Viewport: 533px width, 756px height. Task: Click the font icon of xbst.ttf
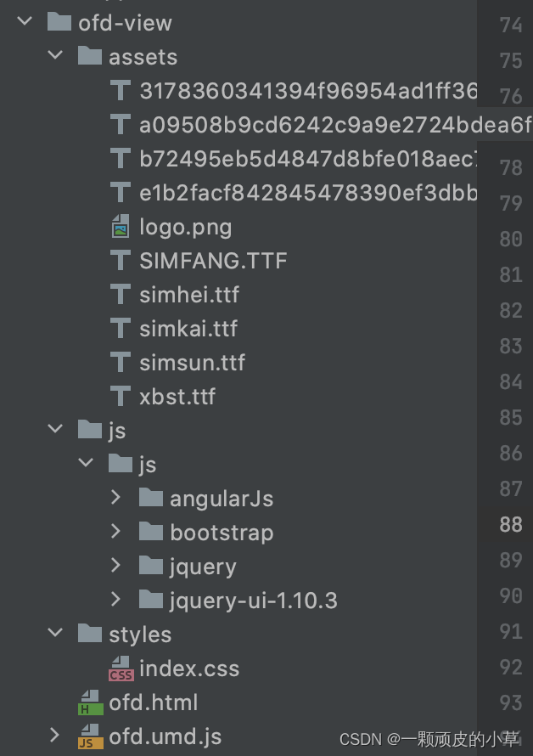pos(121,396)
